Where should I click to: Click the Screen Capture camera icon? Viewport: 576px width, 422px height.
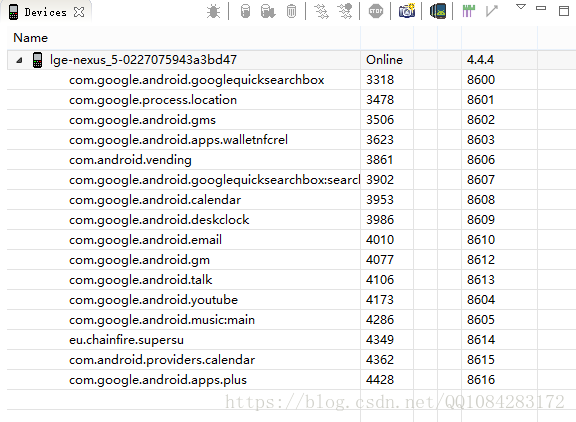click(407, 11)
